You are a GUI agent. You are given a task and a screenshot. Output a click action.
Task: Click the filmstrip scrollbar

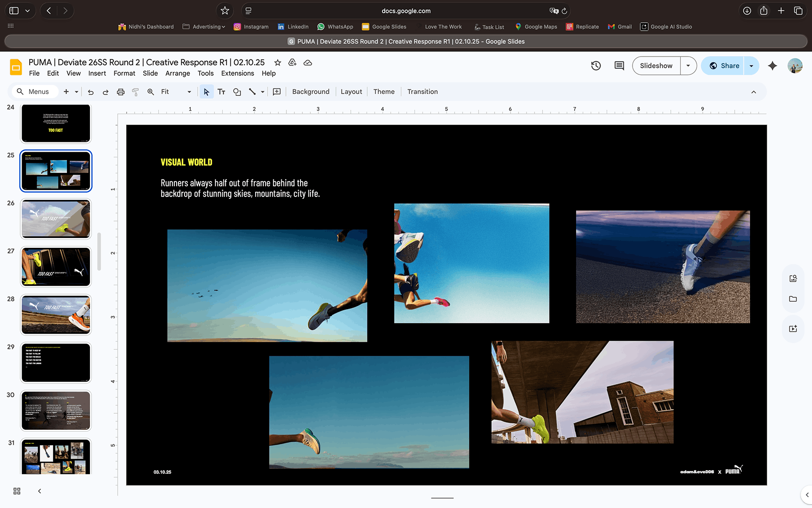pyautogui.click(x=99, y=252)
